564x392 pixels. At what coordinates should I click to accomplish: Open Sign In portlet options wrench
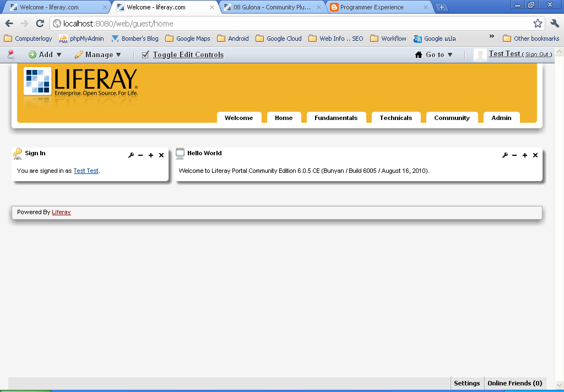point(131,155)
